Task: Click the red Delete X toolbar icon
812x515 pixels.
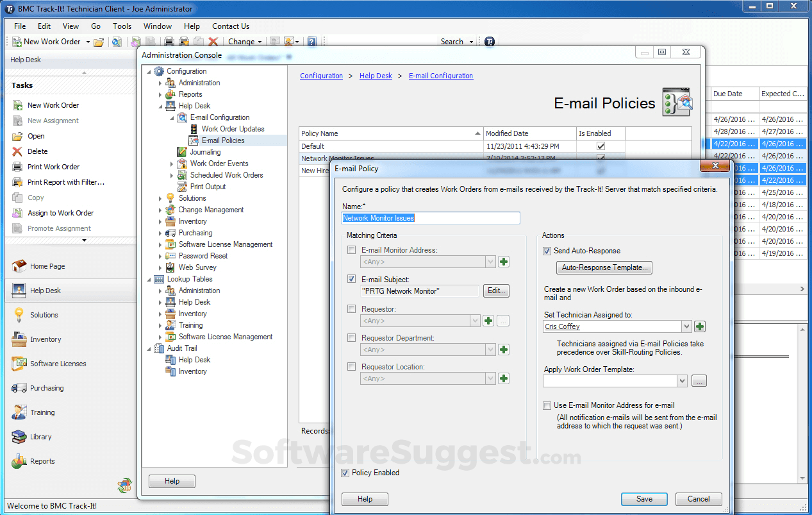Action: (213, 42)
